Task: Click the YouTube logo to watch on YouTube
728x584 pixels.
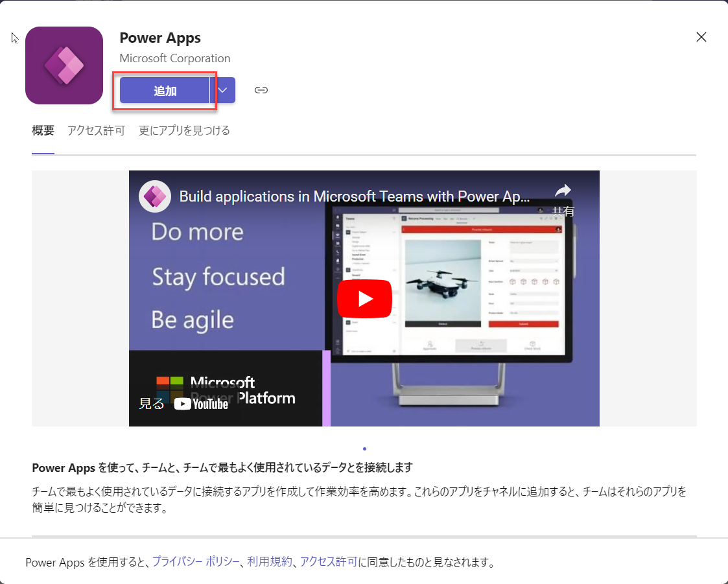Action: click(201, 404)
